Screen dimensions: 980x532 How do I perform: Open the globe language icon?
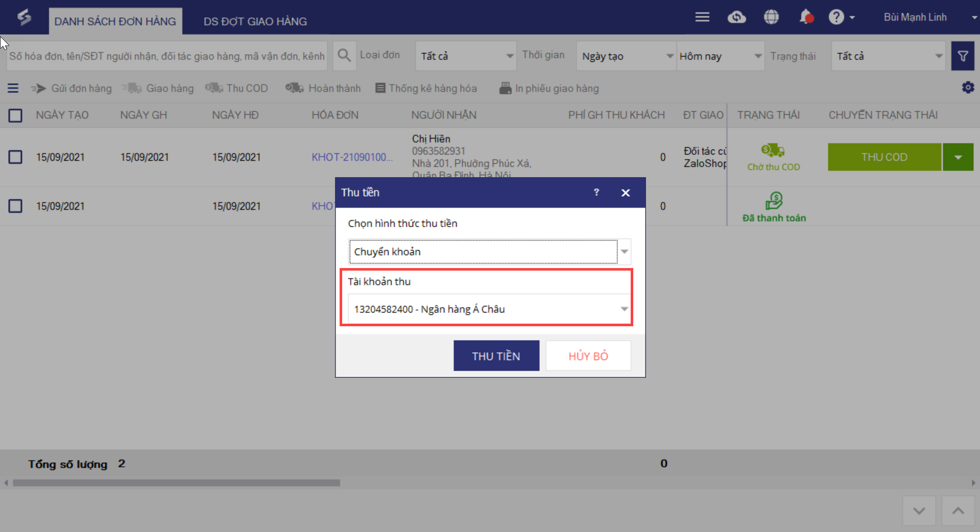point(771,17)
